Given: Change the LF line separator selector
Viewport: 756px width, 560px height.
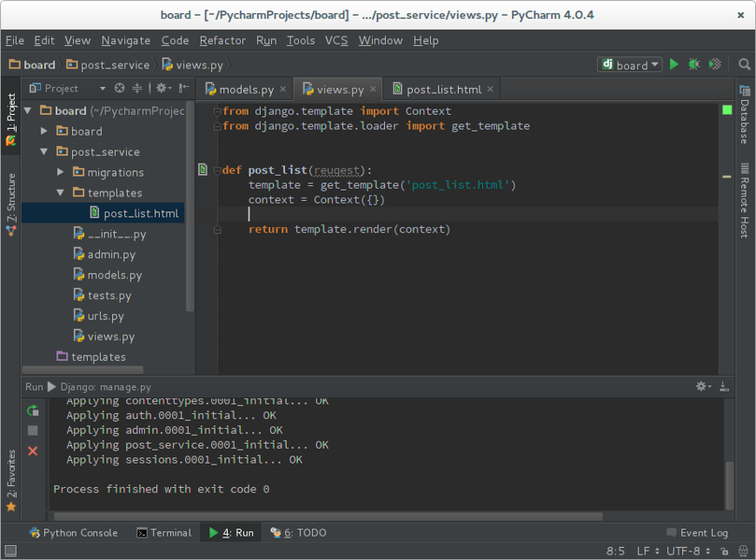Looking at the screenshot, I should [648, 551].
